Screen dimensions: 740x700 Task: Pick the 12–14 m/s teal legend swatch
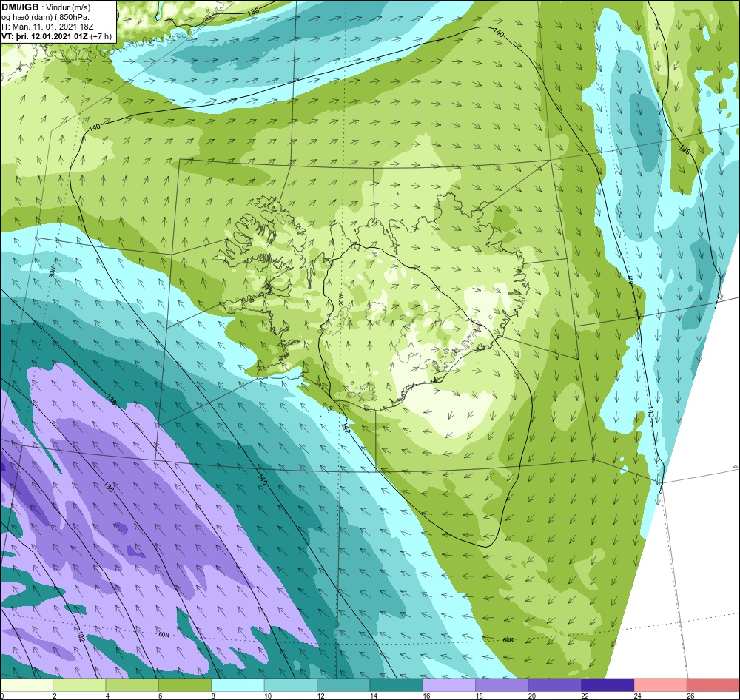tap(343, 685)
